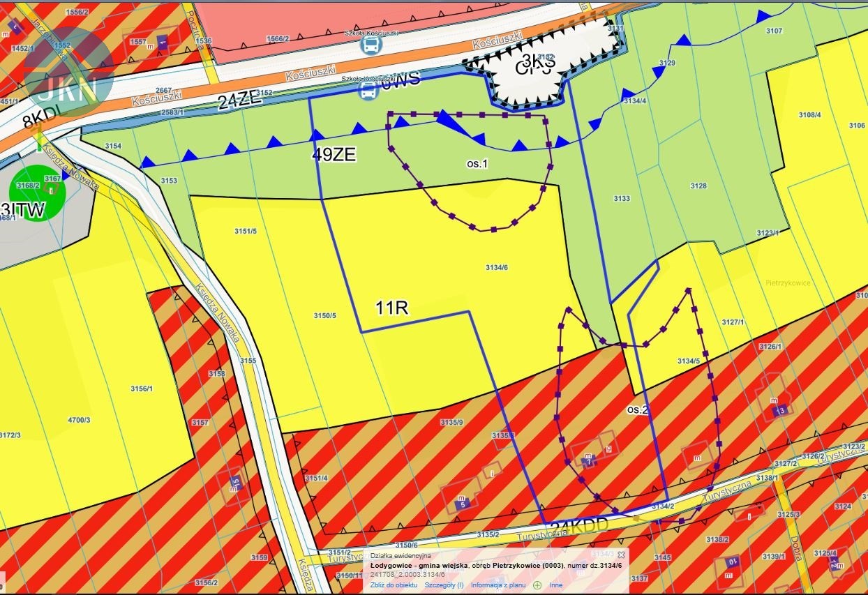This screenshot has height=595, width=868.
Task: Click the 49ZE zone label
Action: pyautogui.click(x=334, y=155)
